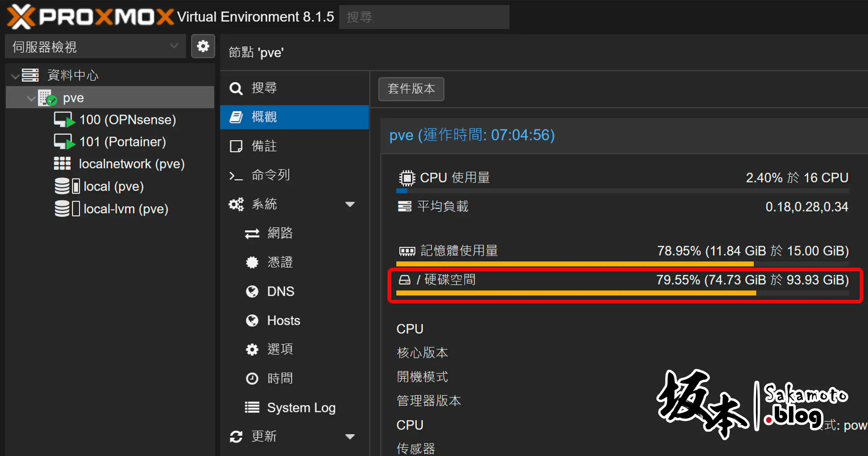The width and height of the screenshot is (868, 456).
Task: Select VM 100 (OPNsense) in the sidebar
Action: 127,119
